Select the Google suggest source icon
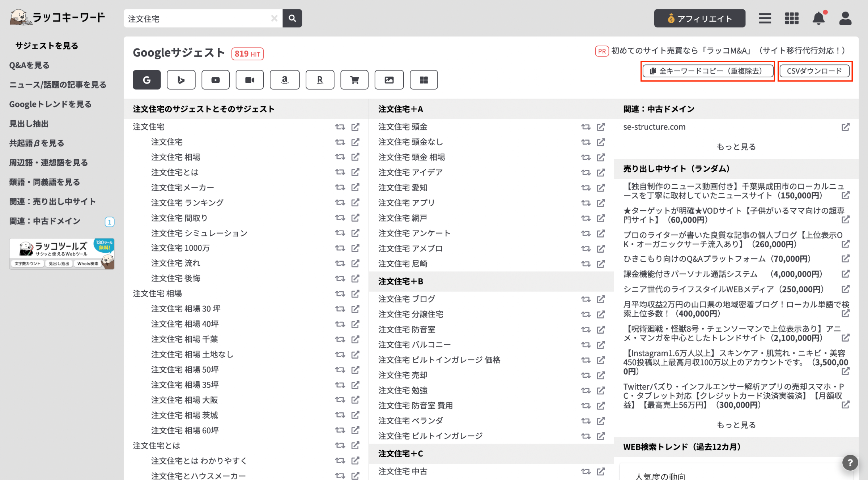 tap(146, 80)
